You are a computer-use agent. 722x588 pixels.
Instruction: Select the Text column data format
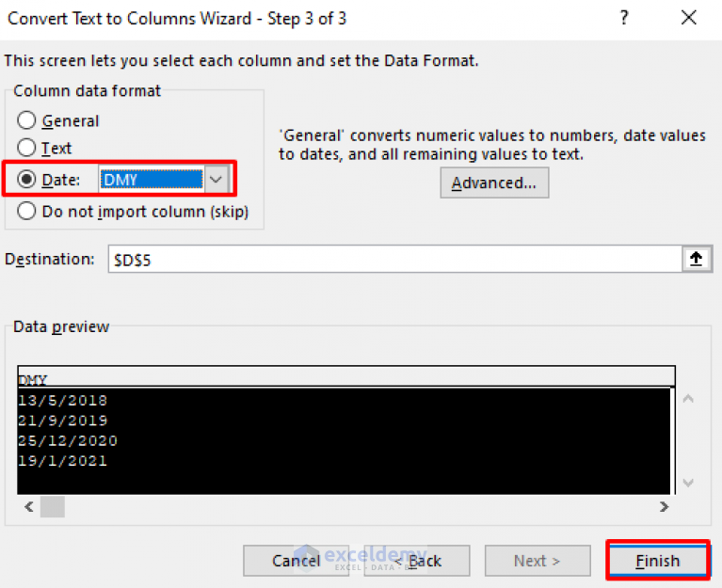point(26,148)
